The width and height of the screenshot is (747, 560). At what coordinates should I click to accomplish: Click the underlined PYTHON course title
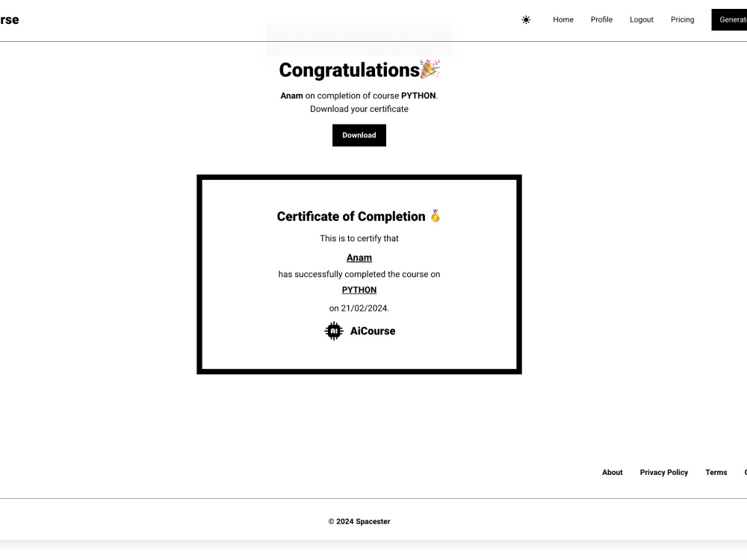click(x=359, y=290)
